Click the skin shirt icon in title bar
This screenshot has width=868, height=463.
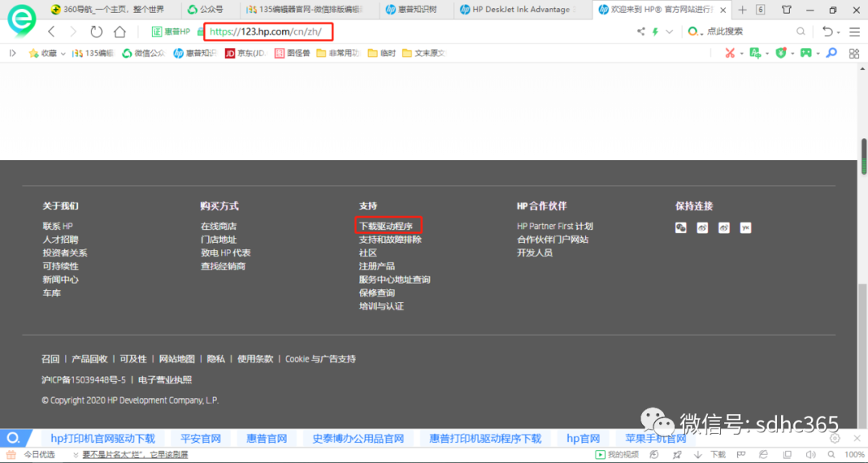point(786,10)
